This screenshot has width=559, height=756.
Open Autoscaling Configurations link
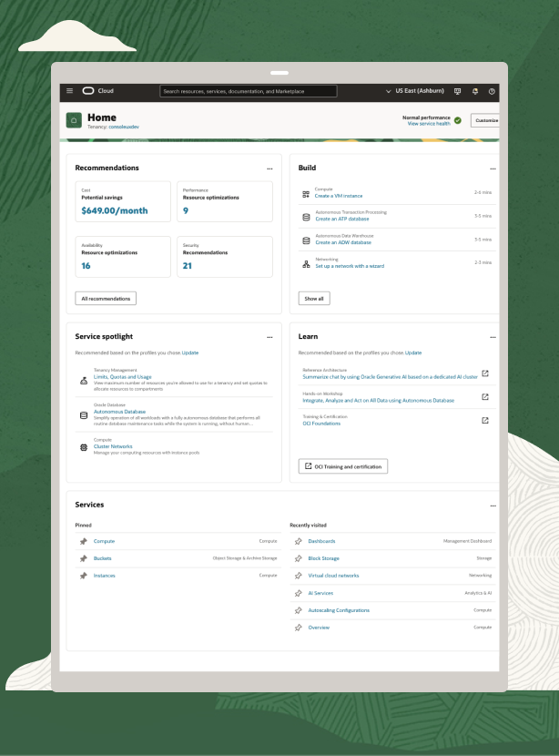339,610
